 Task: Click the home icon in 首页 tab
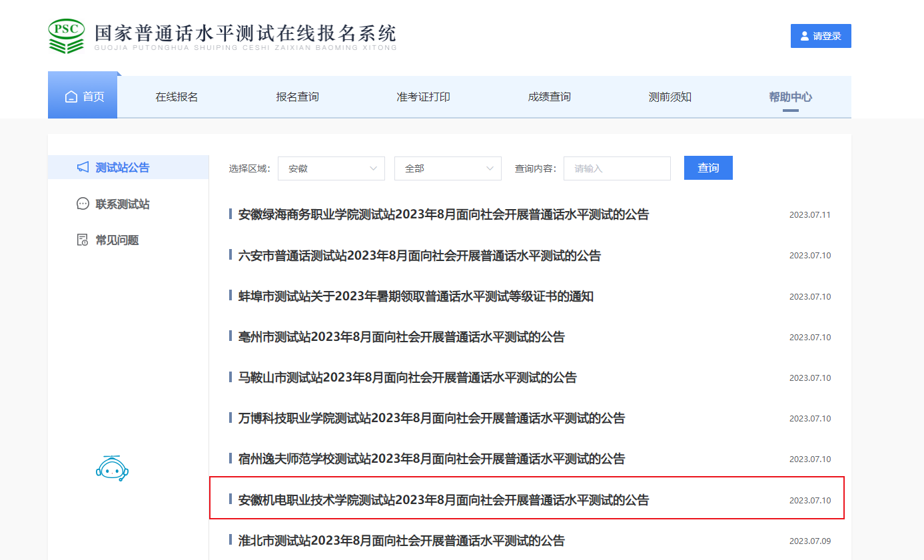pos(71,97)
